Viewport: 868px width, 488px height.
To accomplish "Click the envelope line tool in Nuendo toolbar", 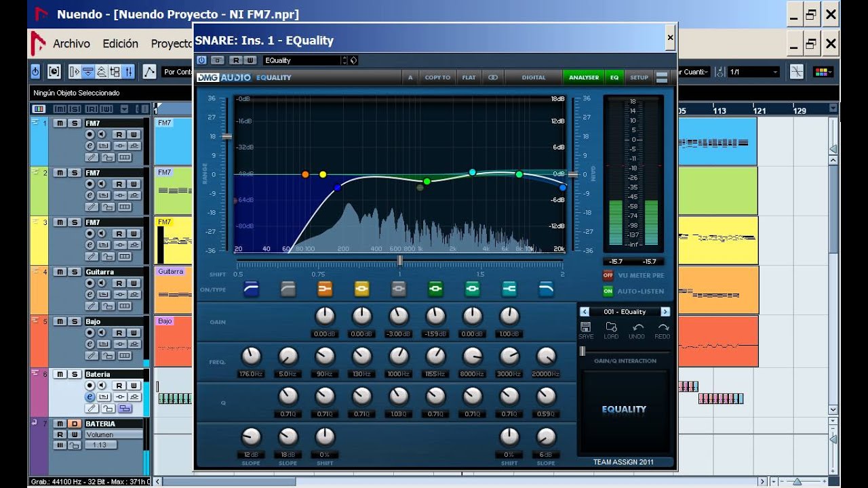I will 150,71.
